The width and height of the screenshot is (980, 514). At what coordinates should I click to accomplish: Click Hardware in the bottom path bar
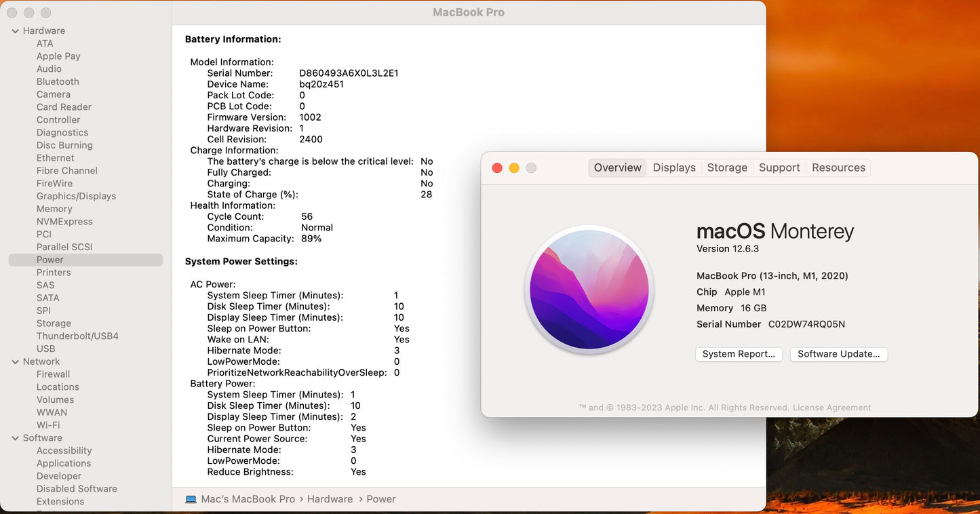330,499
